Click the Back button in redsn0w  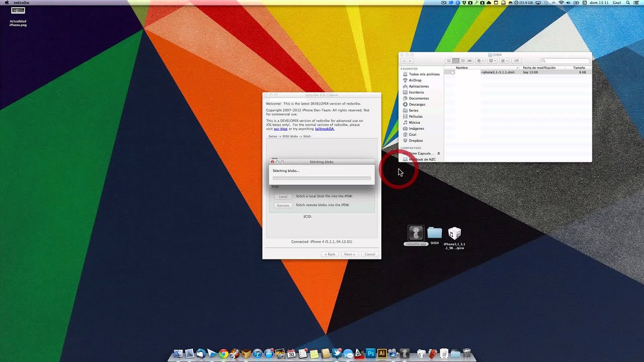[330, 254]
